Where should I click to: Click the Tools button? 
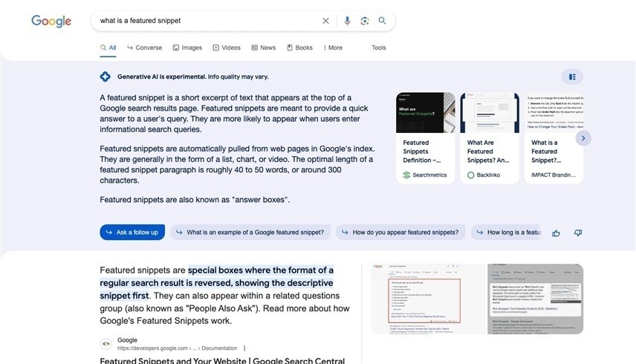click(379, 48)
